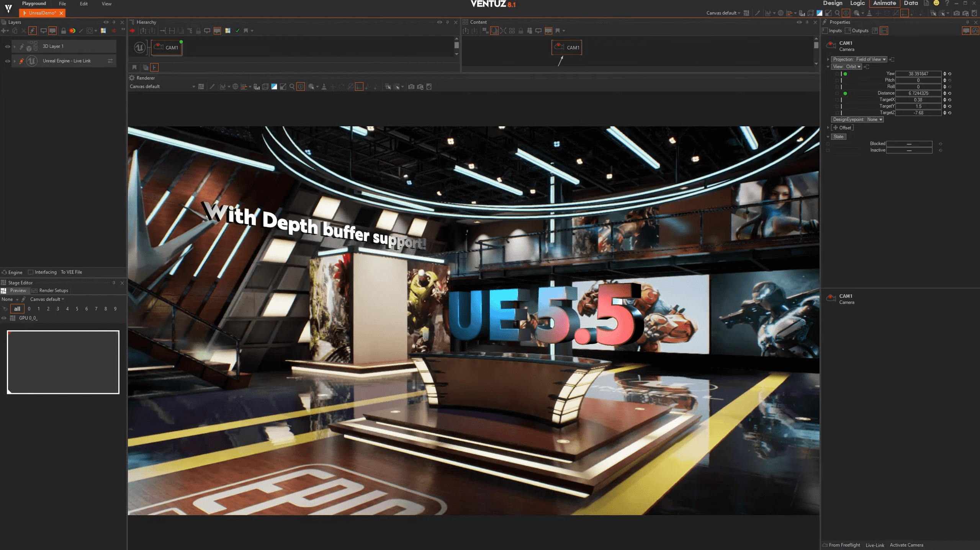The height and width of the screenshot is (550, 980).
Task: Click the green checkmark in Hierarchy toolbar
Action: 237,31
